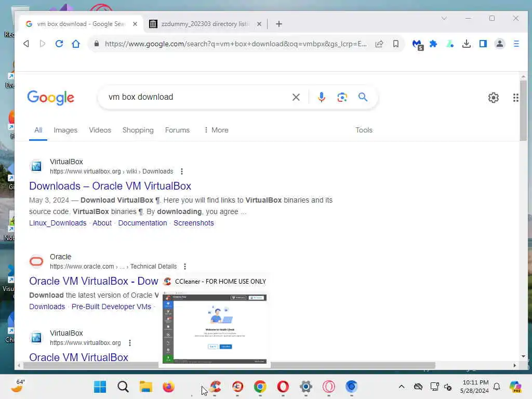Open the Oracle VM VirtualBox homepage result
The width and height of the screenshot is (532, 399).
point(79,357)
